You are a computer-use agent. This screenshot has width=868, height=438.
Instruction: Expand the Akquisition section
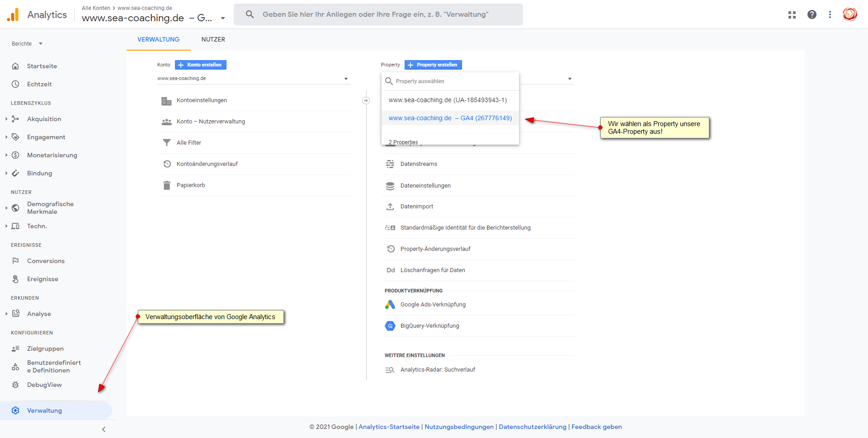point(6,119)
